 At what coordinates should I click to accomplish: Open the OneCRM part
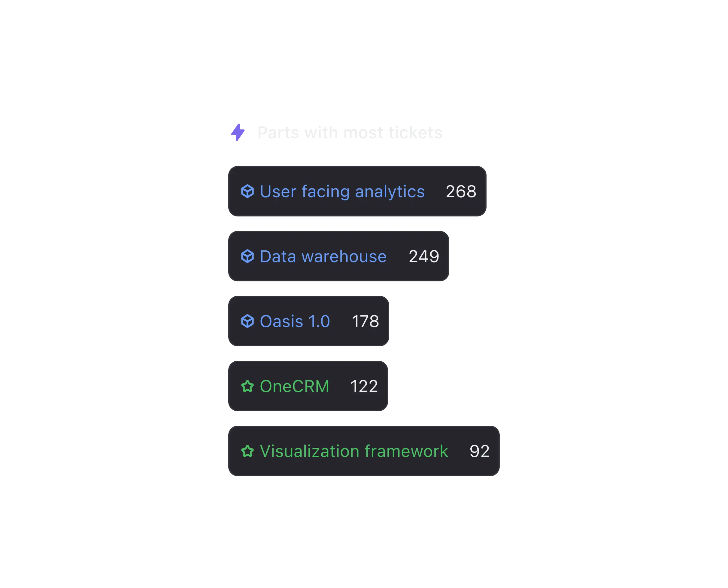[294, 386]
